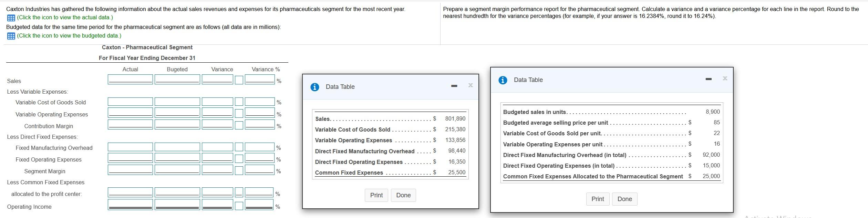Close the budgeted Data Table popup
This screenshot has height=218, width=868.
point(725,79)
